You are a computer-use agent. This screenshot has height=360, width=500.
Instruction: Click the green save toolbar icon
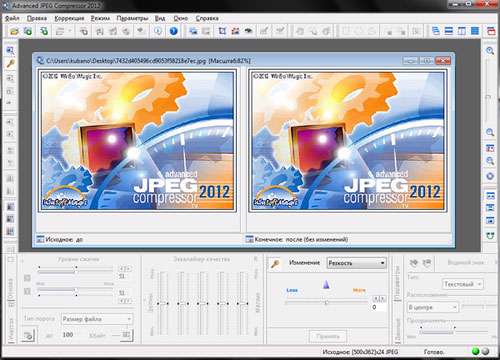coord(28,31)
